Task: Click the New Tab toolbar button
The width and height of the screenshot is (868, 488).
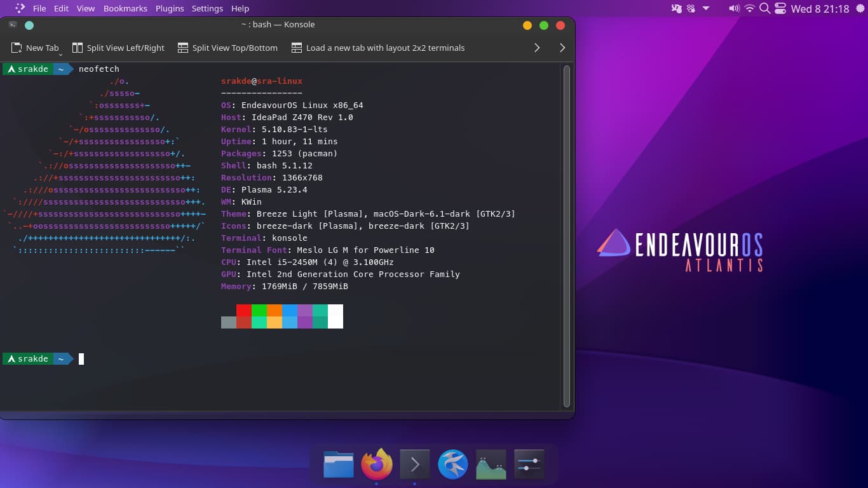Action: [x=35, y=48]
